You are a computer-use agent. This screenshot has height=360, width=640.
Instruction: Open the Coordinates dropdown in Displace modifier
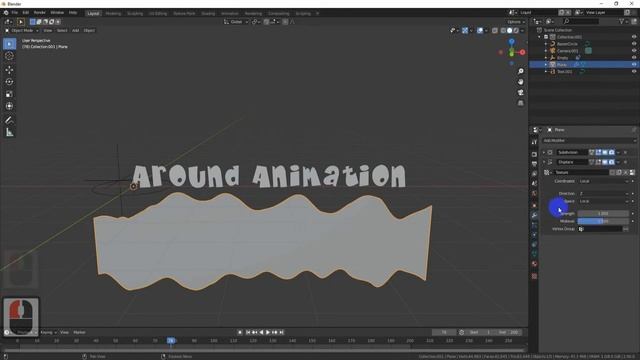point(604,181)
